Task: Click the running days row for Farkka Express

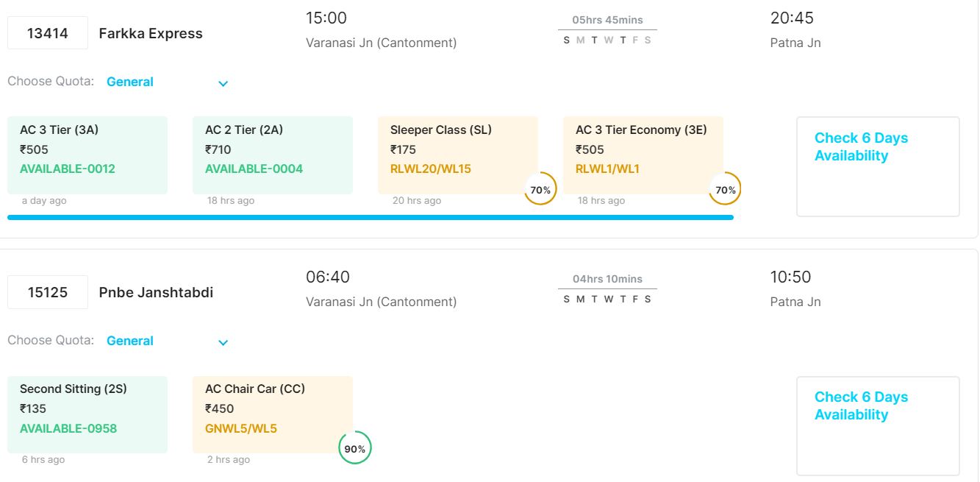Action: pos(607,40)
